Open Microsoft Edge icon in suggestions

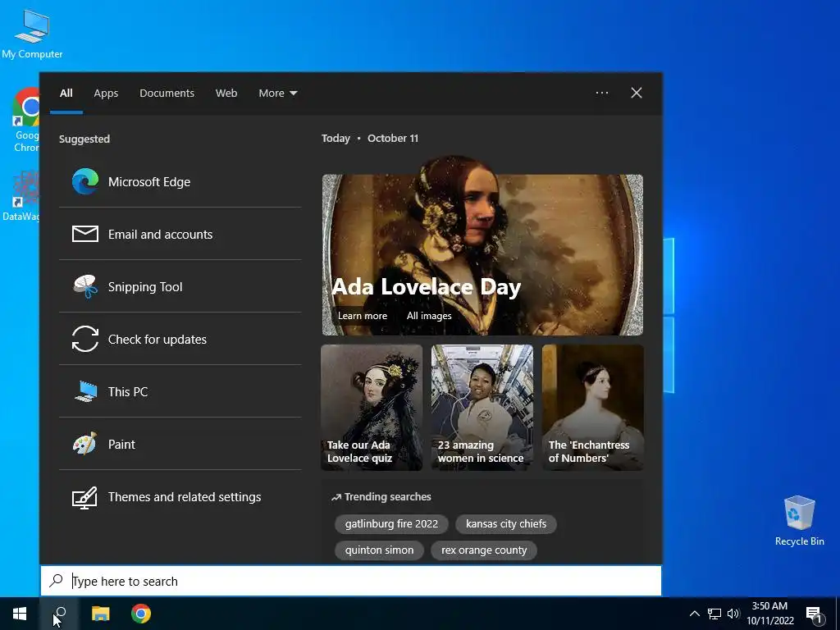point(85,181)
